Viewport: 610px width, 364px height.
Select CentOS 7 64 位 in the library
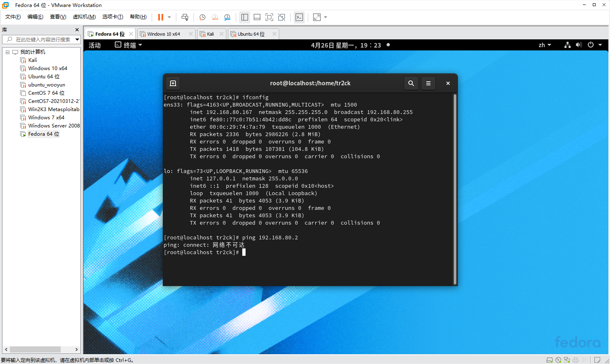46,93
